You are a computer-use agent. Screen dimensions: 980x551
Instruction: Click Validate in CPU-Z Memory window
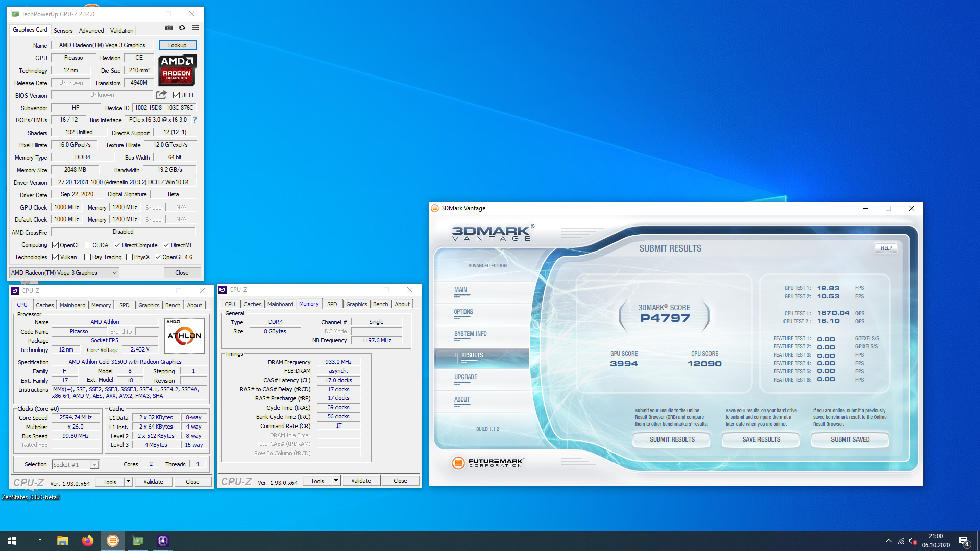point(361,481)
